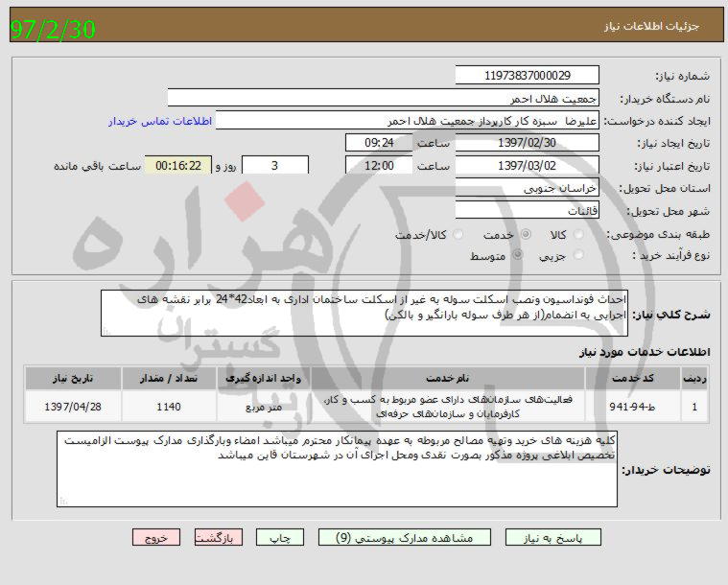
Task: Click the پاسخ به نیاز button
Action: click(553, 538)
